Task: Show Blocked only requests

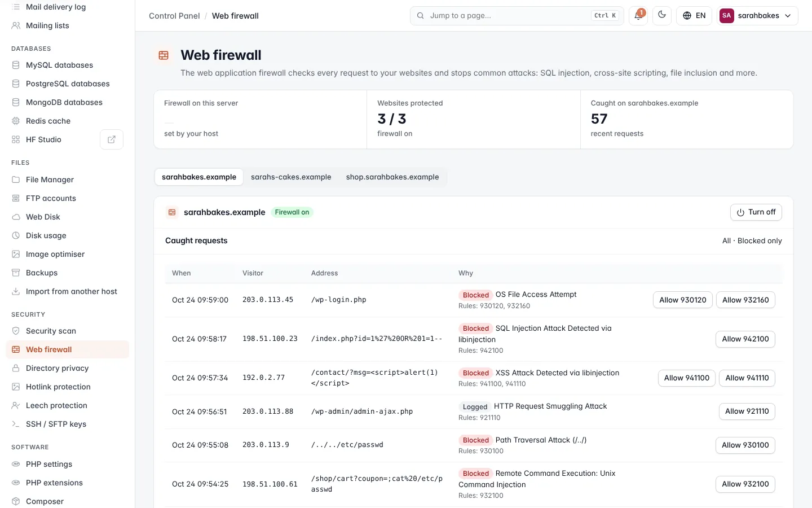Action: [760, 240]
